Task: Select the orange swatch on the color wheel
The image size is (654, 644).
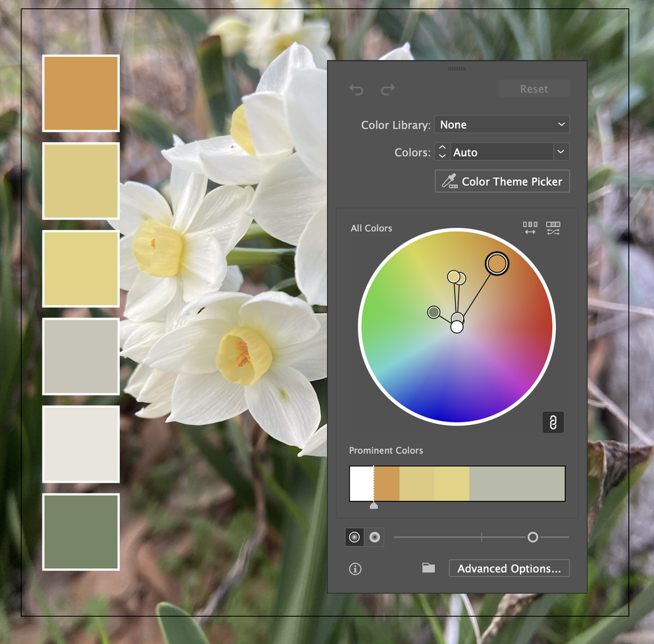Action: tap(496, 263)
